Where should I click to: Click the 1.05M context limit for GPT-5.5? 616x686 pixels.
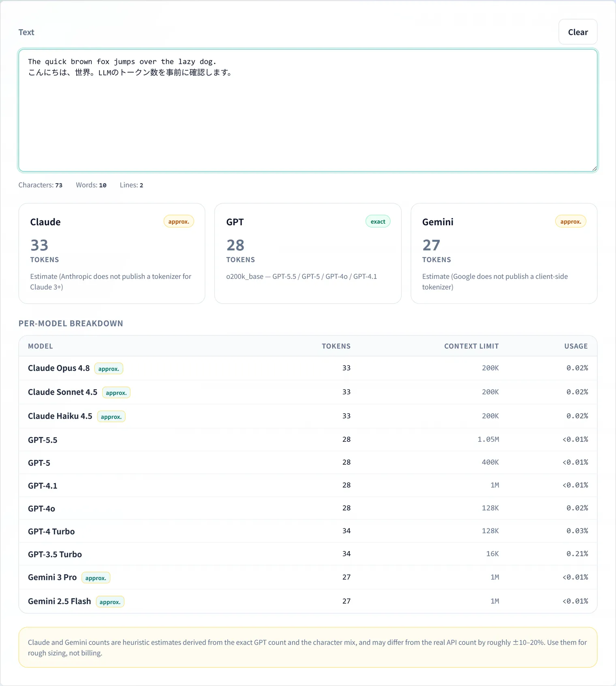click(488, 439)
